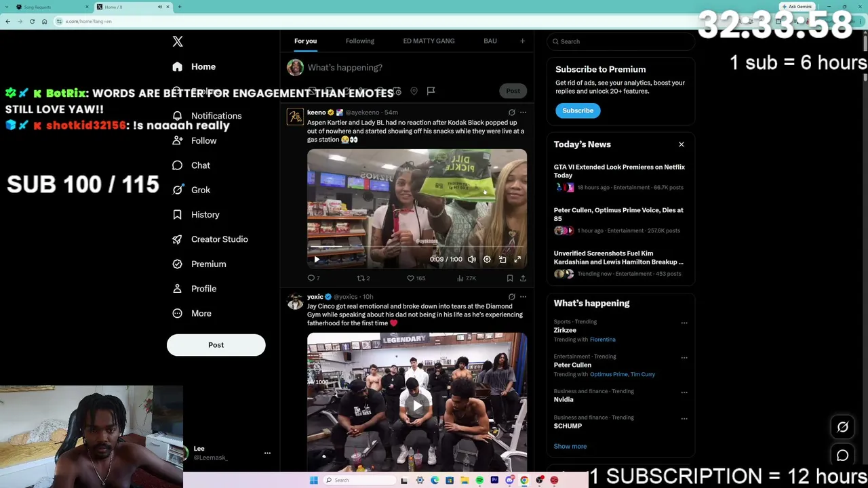
Task: Click the Fiorentina trending link
Action: click(603, 340)
